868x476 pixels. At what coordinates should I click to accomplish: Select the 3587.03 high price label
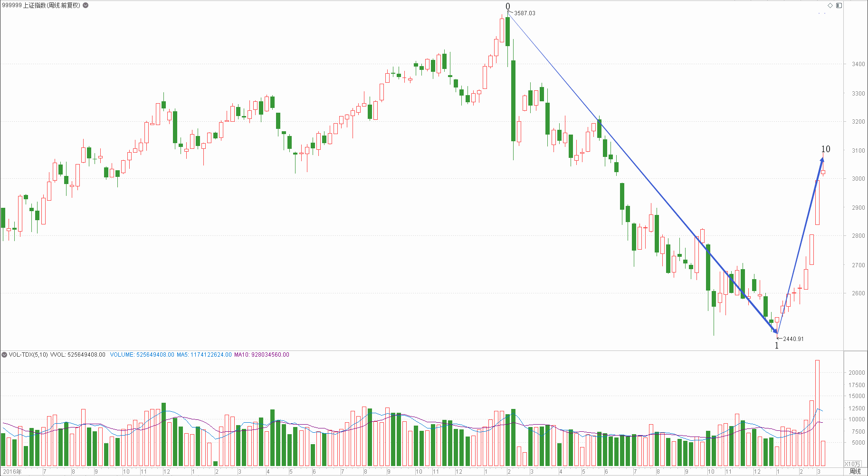(x=525, y=13)
